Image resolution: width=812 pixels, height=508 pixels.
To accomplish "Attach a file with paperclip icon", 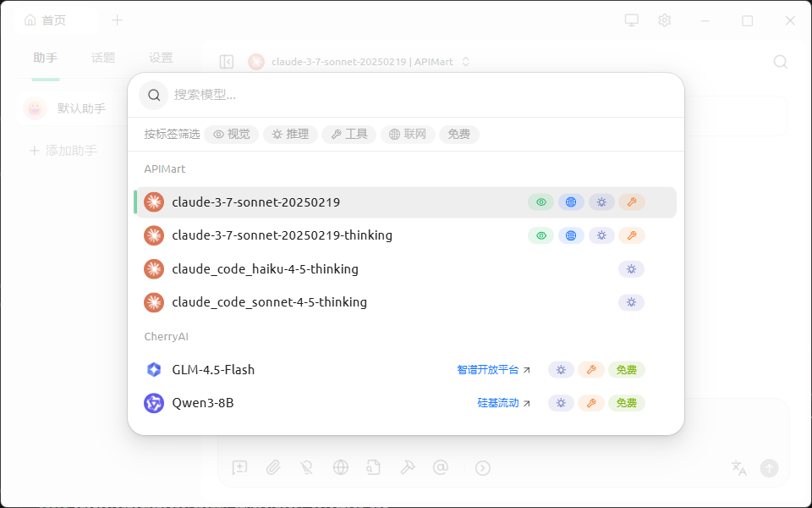I will point(273,467).
